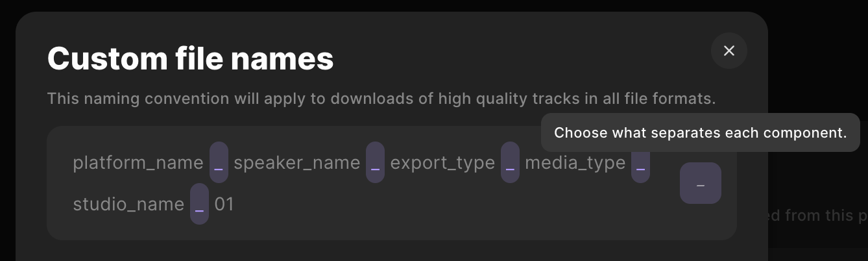
Task: Open the component separator selector
Action: 700,183
